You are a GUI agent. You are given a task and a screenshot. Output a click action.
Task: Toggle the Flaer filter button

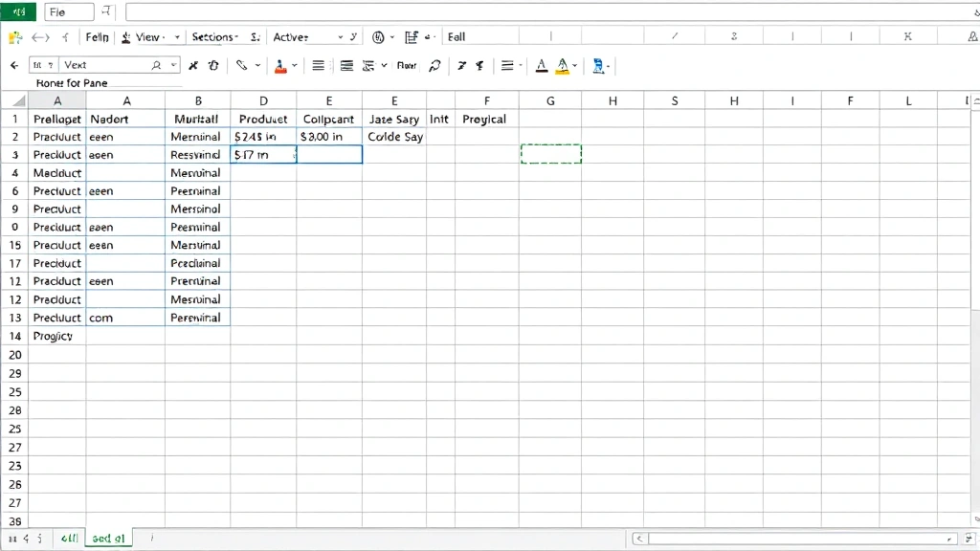[406, 65]
